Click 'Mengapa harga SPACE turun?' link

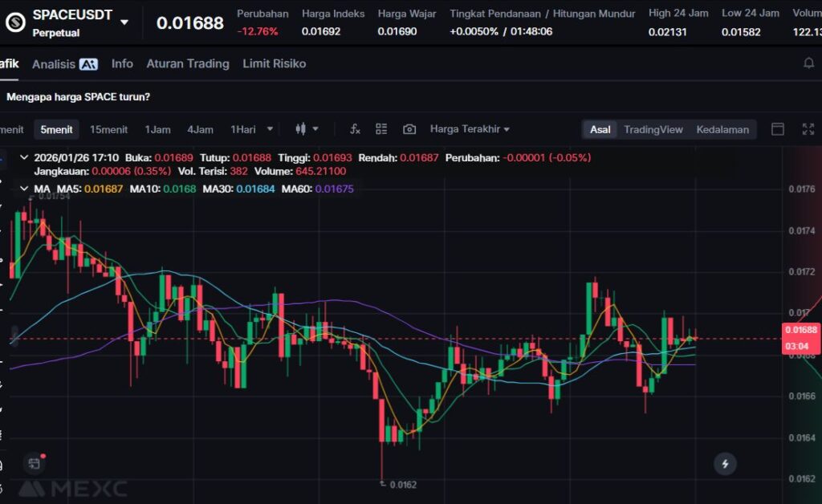[78, 96]
